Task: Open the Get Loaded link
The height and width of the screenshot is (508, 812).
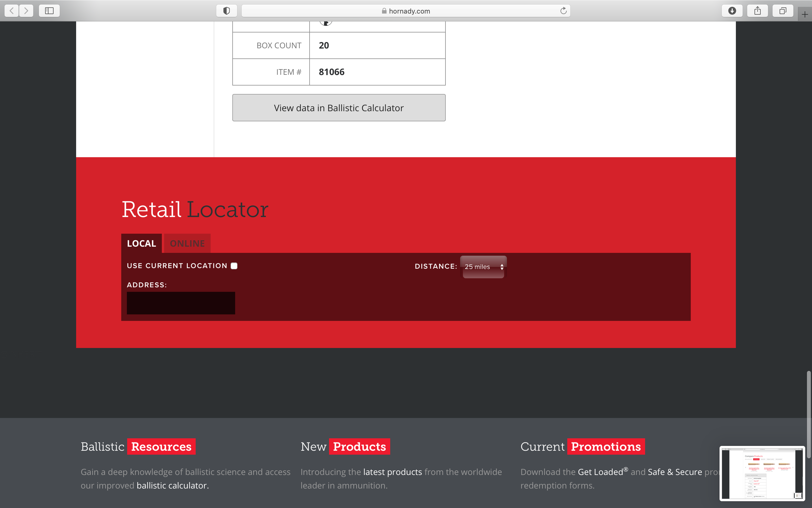Action: click(x=603, y=472)
